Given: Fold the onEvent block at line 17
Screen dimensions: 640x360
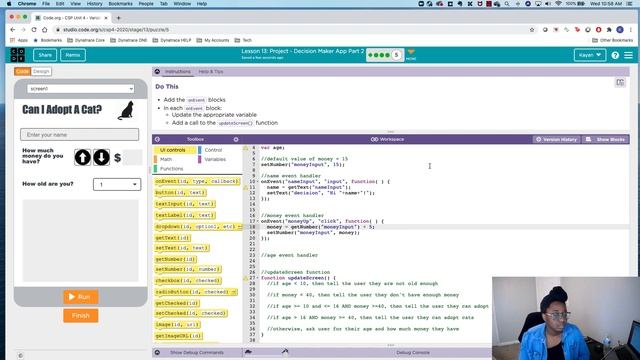Looking at the screenshot, I should (x=258, y=221).
